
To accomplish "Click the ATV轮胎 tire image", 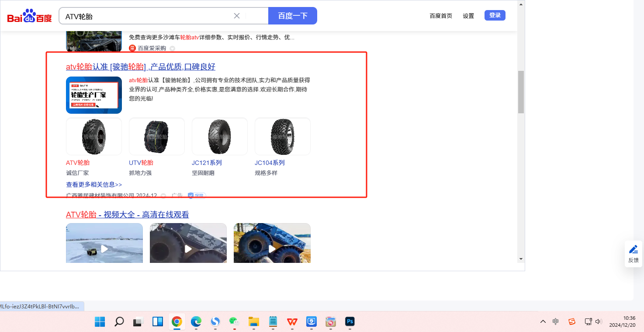I will 94,136.
